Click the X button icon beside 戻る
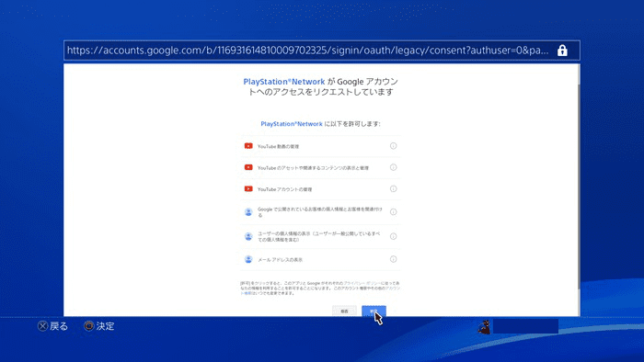This screenshot has height=362, width=644. [x=42, y=326]
